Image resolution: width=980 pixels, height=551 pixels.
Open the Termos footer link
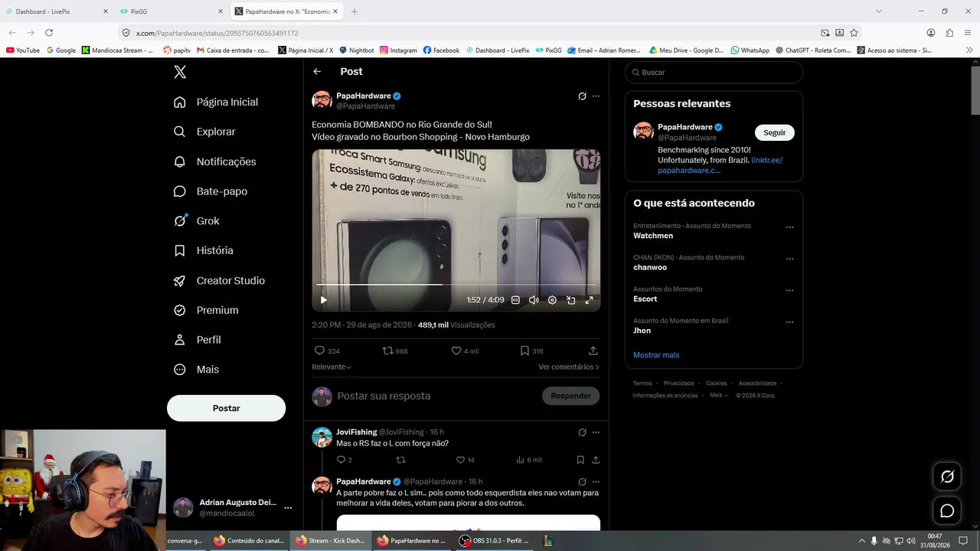pos(642,383)
